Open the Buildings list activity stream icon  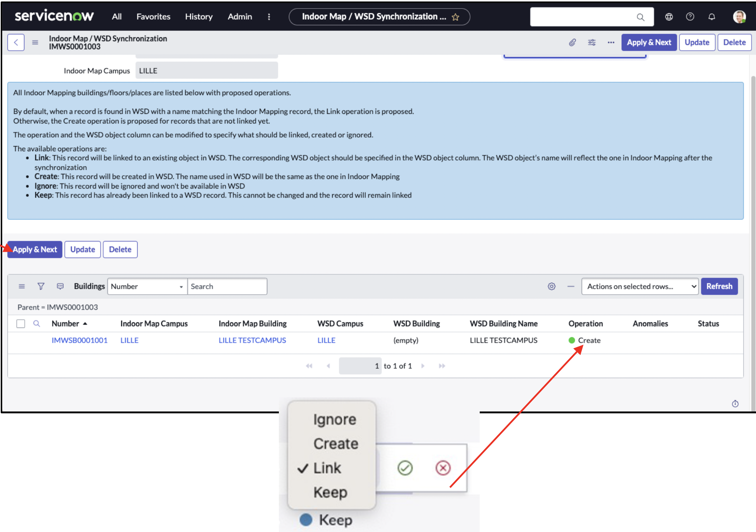pos(60,286)
